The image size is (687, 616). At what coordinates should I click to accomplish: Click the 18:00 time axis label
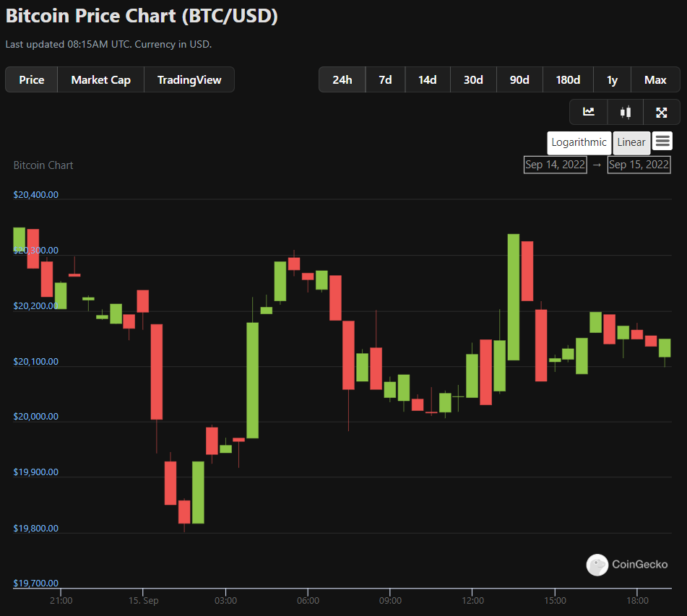pyautogui.click(x=637, y=601)
